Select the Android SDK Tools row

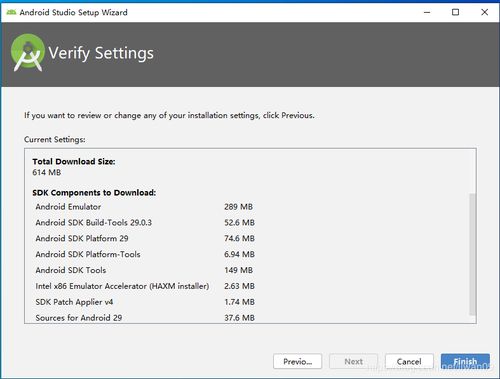click(x=144, y=270)
